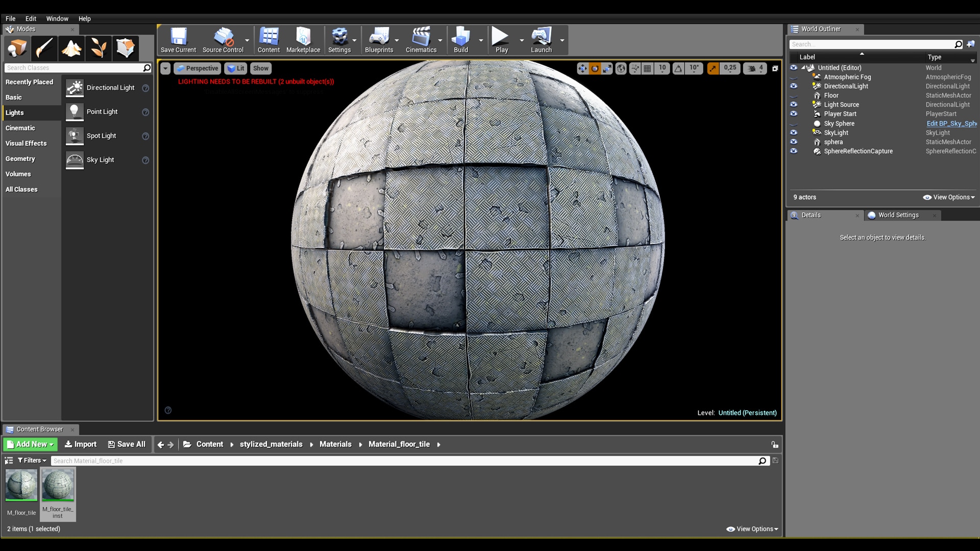Toggle visibility of the Floor actor
This screenshot has height=551, width=980.
coord(795,95)
